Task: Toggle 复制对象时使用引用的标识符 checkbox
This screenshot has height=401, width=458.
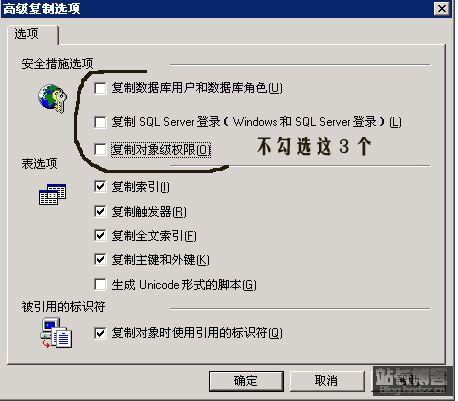Action: (100, 333)
